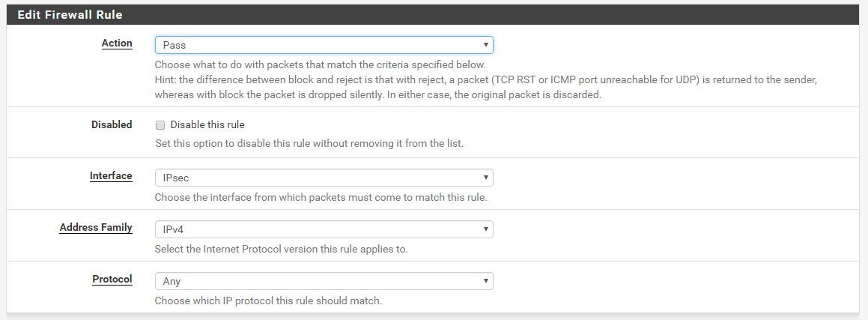Screen dimensions: 868x320
Task: Click the arrow on the Action select box
Action: click(485, 45)
